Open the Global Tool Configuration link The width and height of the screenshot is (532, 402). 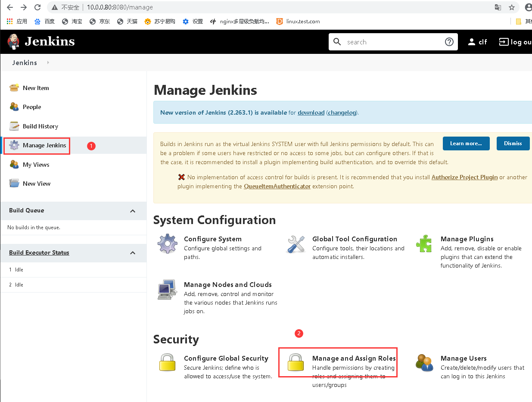(355, 239)
